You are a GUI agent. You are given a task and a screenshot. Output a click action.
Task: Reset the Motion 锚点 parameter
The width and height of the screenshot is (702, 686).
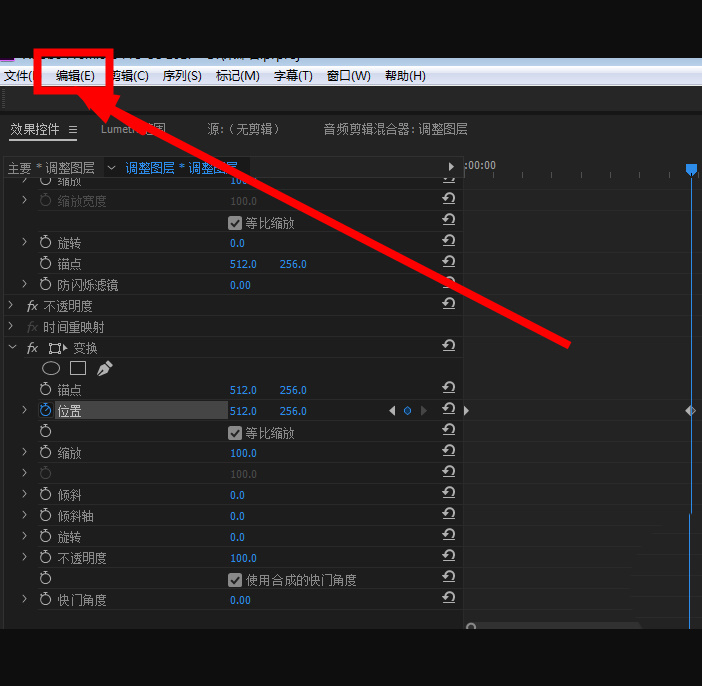point(449,262)
